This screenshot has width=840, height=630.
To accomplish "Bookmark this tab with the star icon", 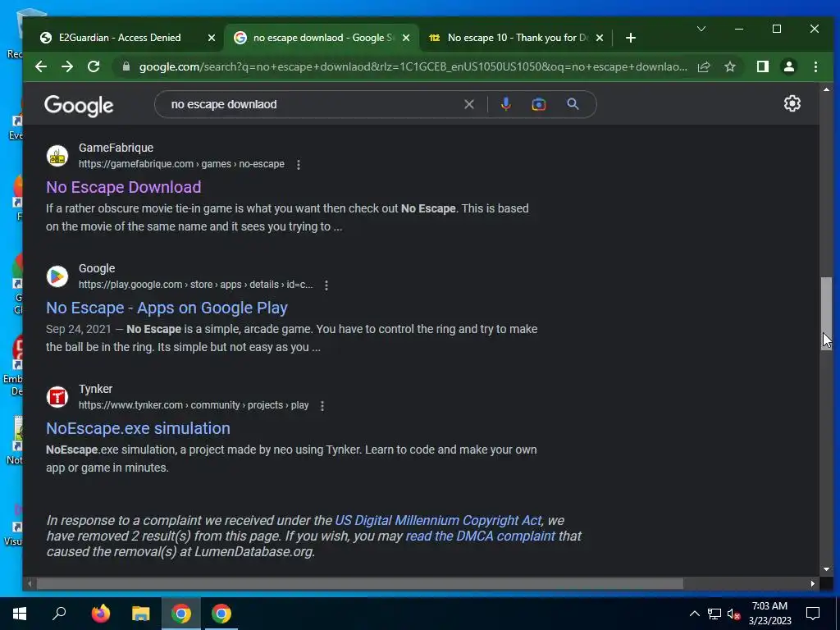I will tap(729, 66).
